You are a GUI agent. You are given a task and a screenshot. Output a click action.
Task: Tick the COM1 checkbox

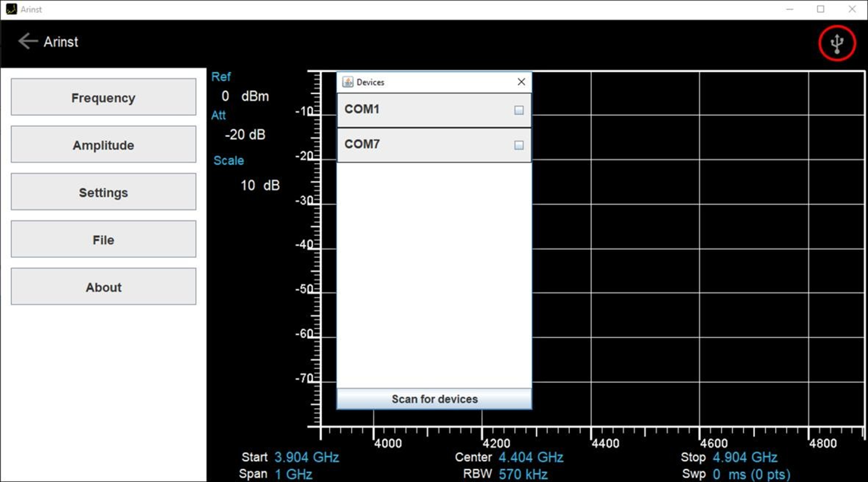519,110
